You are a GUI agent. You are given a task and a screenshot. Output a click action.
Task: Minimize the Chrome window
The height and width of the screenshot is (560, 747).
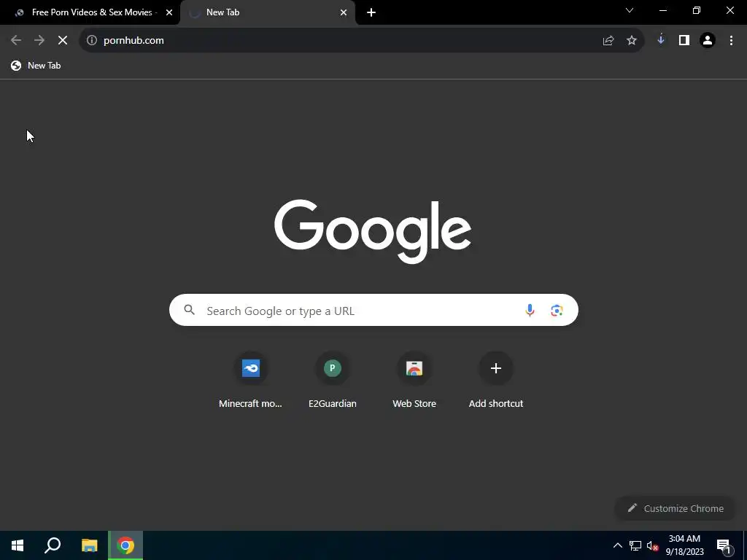(x=662, y=10)
